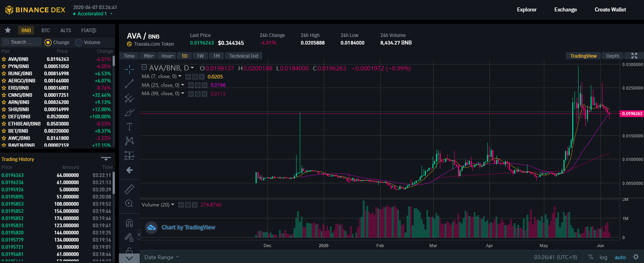Select the Change radio button
644x263 pixels.
[x=48, y=42]
